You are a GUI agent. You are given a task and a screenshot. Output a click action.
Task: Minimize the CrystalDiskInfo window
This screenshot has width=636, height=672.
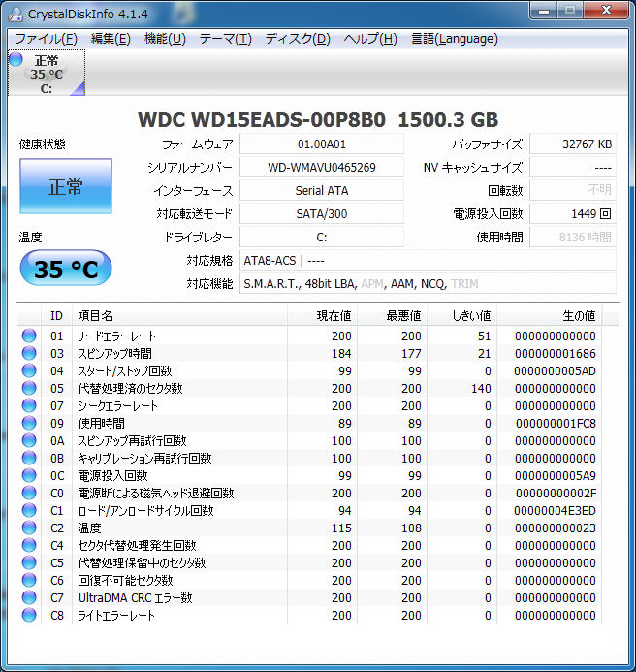coord(544,11)
